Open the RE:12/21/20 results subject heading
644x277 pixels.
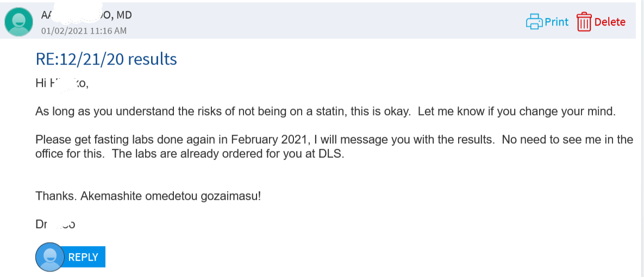106,59
